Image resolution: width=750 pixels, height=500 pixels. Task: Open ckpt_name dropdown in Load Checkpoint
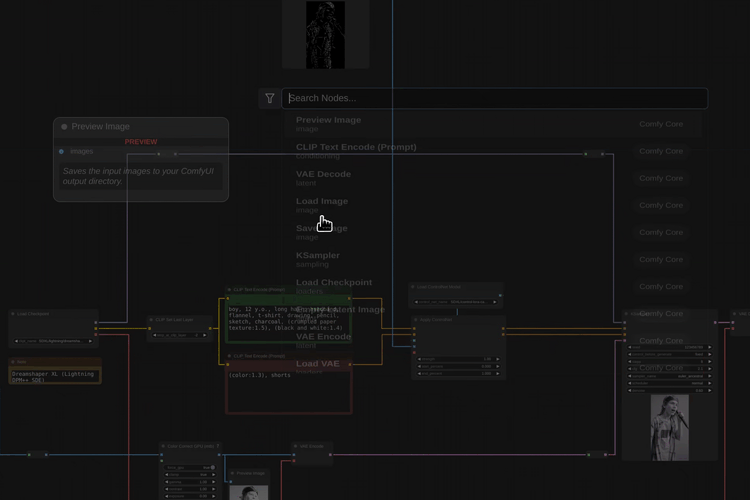pos(54,341)
